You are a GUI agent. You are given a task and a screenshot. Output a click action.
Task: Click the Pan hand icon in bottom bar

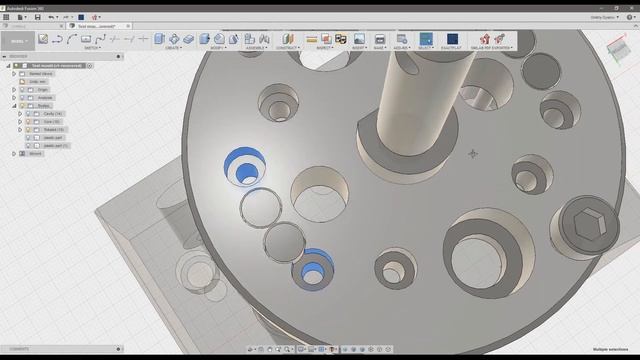269,349
